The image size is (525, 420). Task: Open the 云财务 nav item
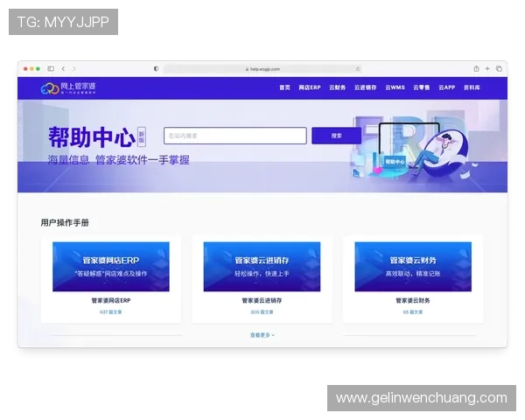tap(337, 87)
